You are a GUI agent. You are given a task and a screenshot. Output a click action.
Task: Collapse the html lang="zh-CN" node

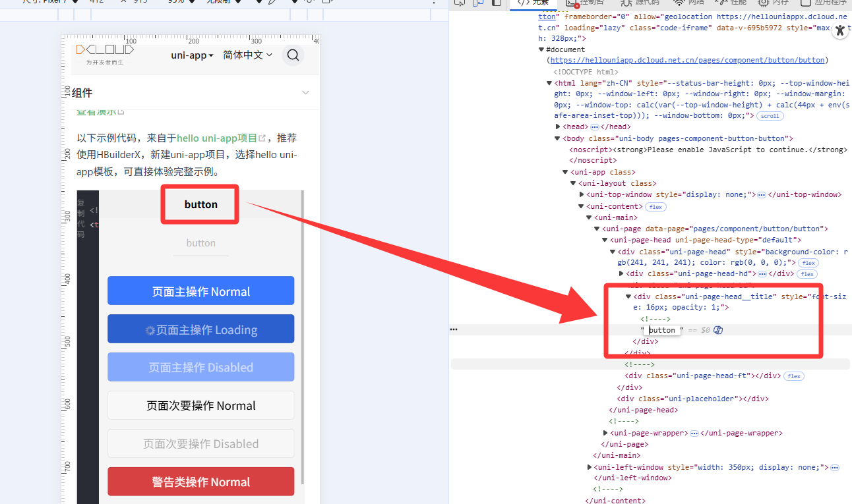[549, 83]
